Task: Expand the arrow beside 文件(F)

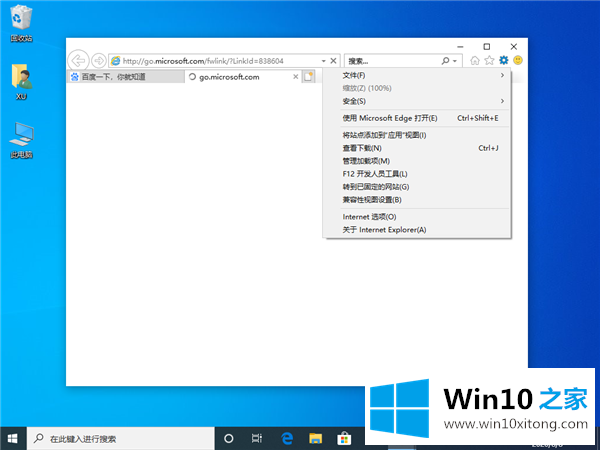Action: tap(502, 75)
